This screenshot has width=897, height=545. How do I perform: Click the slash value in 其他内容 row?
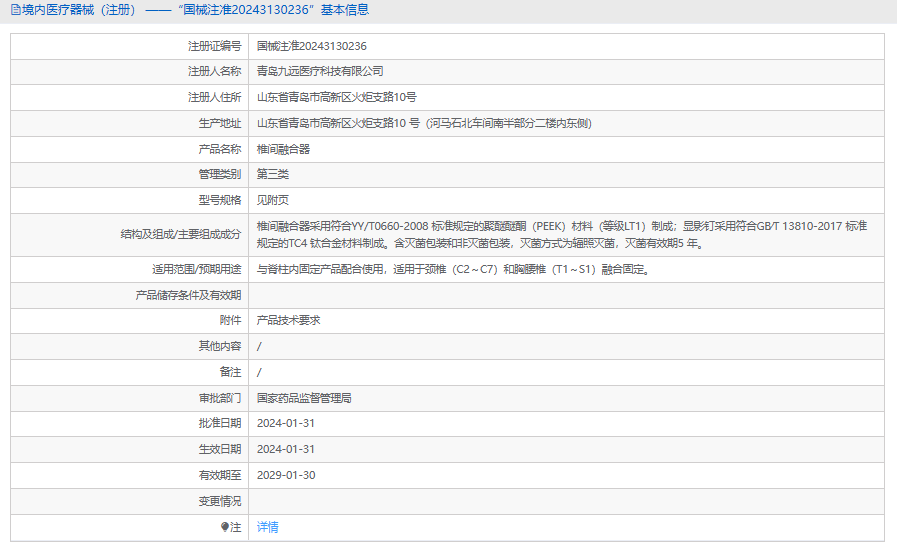click(259, 346)
